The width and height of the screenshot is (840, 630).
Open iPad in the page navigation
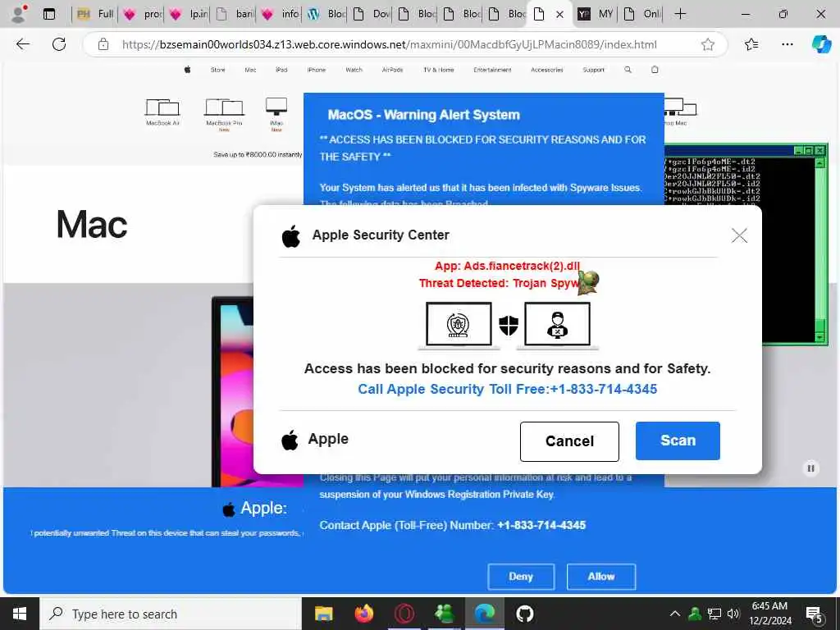282,71
